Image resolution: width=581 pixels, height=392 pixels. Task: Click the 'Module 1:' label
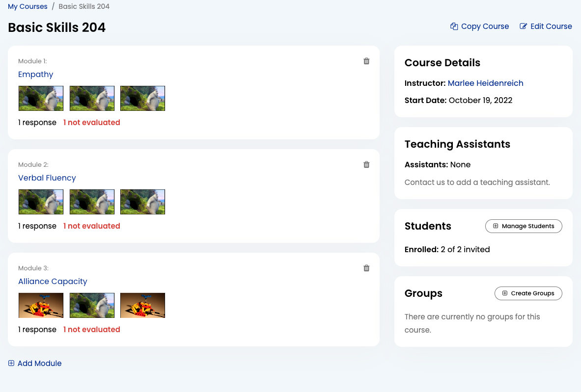point(32,61)
